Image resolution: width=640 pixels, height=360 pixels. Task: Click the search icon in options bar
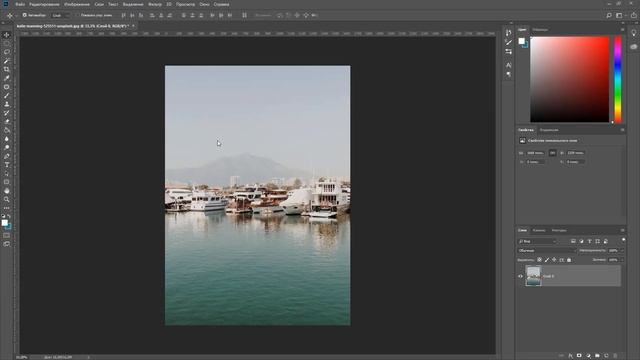(609, 16)
